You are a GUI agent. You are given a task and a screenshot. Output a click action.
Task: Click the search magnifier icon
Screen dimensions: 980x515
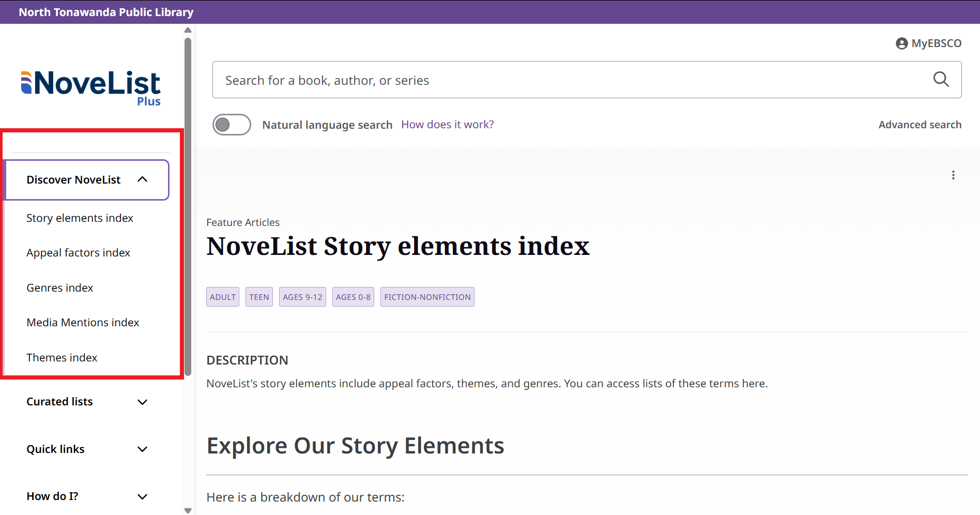tap(941, 79)
